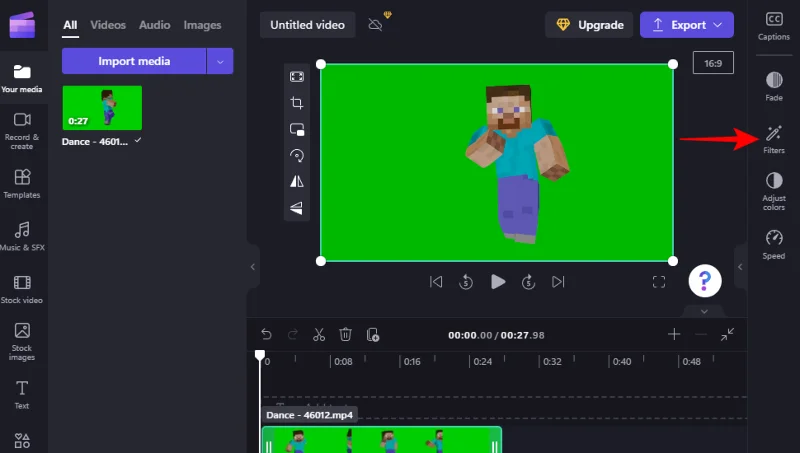
Task: Collapse the left media panel
Action: point(253,267)
